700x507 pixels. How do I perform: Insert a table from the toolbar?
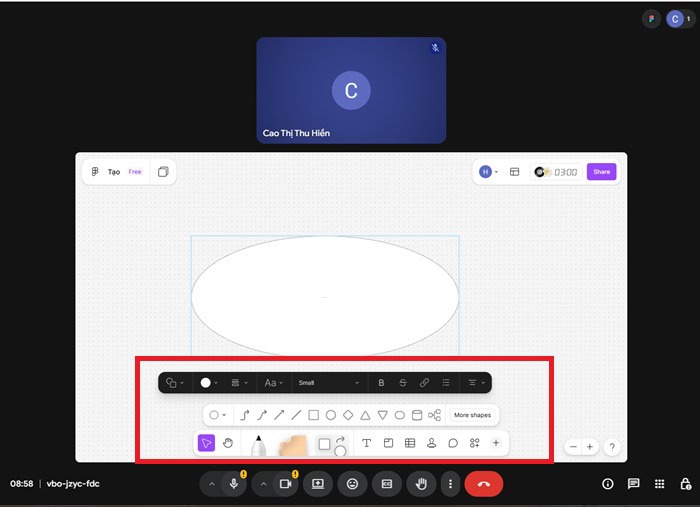410,443
